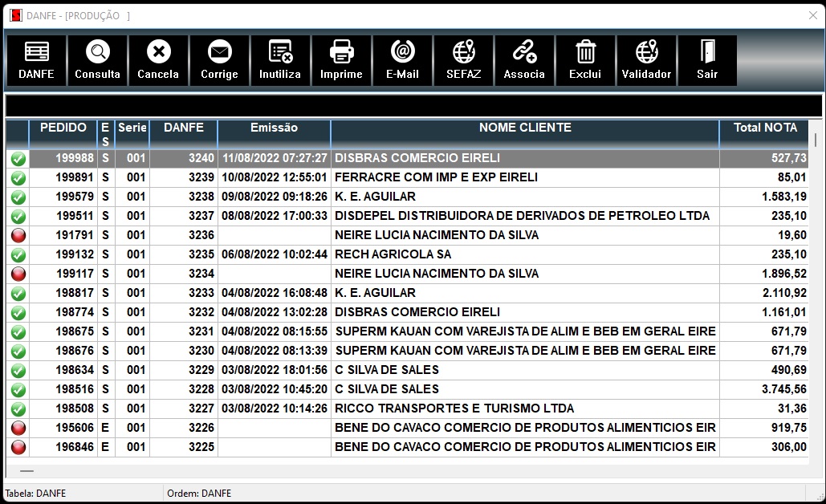Click green status icon for pedido 199132
Screen dimensions: 826x504
click(x=18, y=255)
